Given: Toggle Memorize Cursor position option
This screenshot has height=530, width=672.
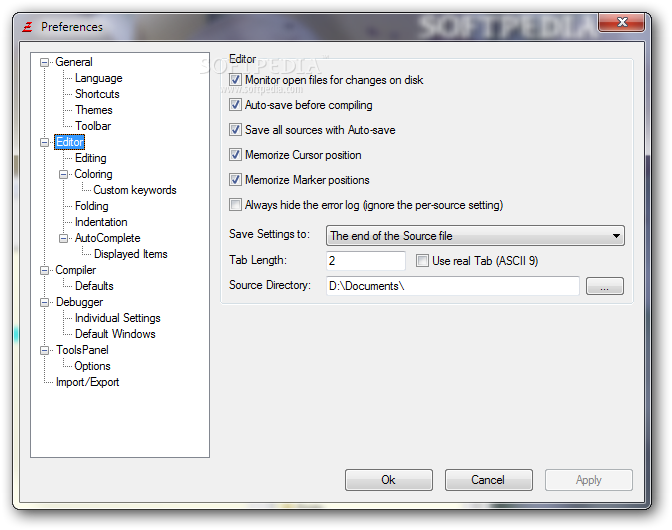Looking at the screenshot, I should [x=235, y=155].
